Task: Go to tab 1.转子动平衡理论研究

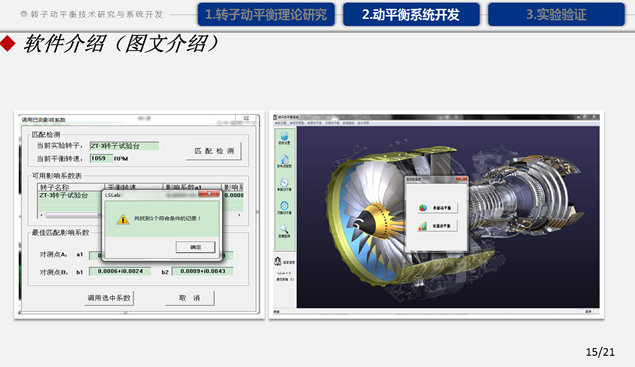Action: [x=266, y=15]
